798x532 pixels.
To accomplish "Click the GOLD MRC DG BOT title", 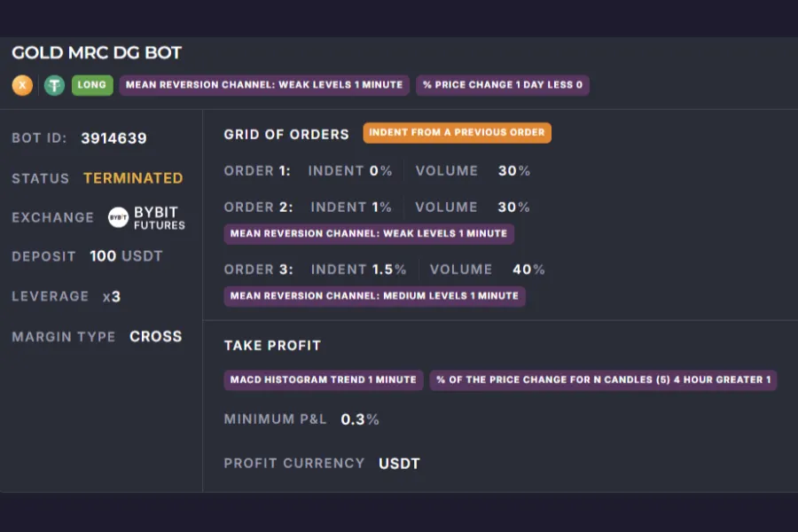I will click(96, 52).
